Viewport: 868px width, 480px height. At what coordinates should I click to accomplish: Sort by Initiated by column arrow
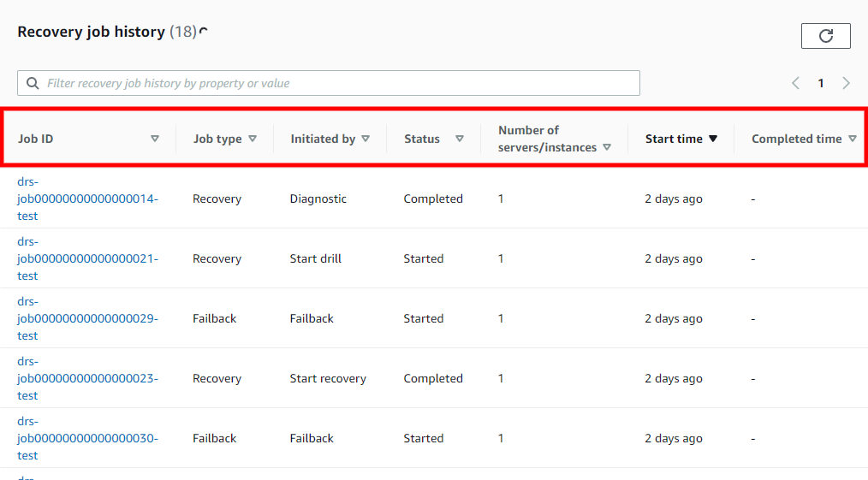coord(366,139)
